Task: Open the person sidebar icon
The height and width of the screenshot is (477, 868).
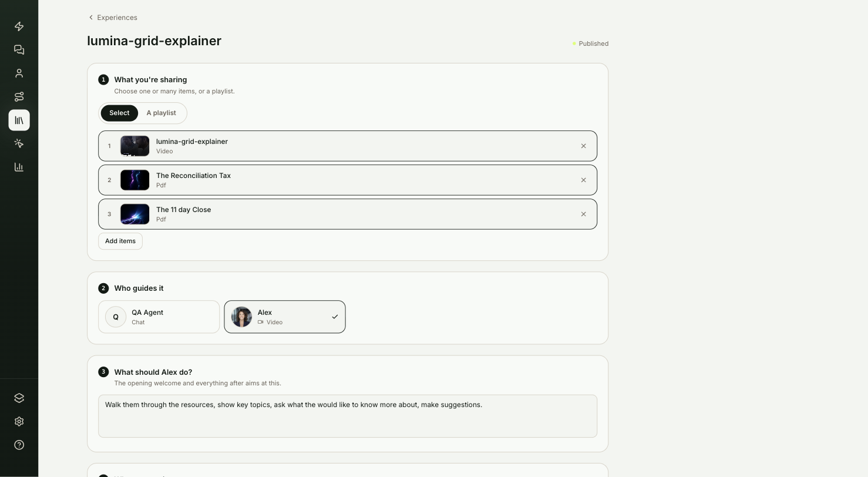Action: [19, 73]
